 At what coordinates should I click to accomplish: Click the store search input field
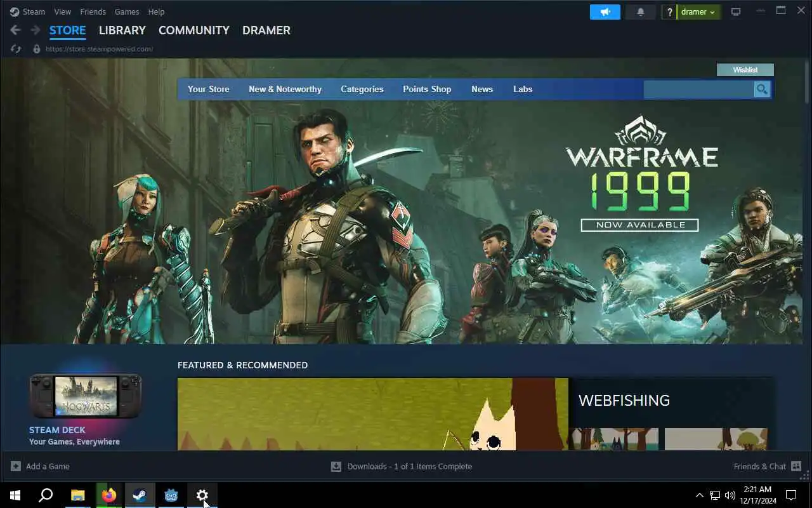(698, 90)
